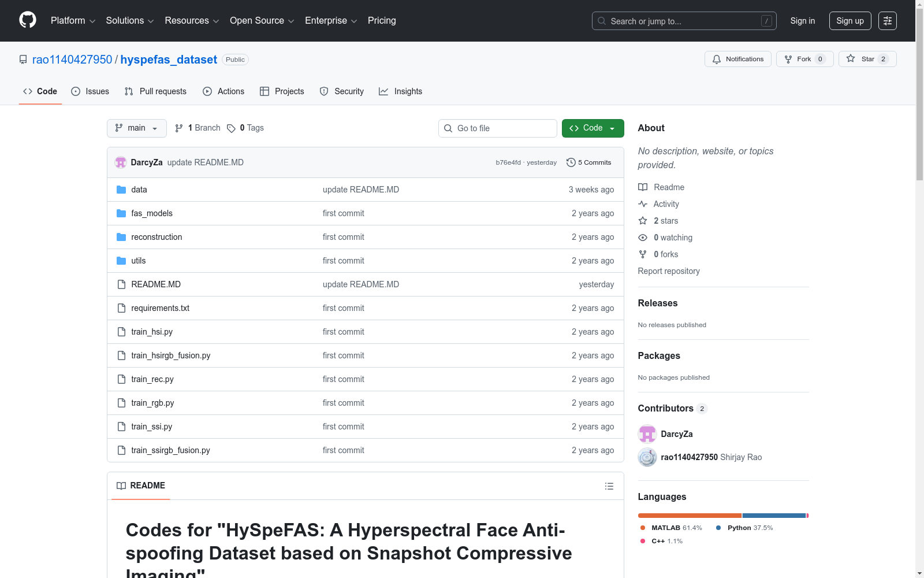Open the train_rec.py file
Screen dimensions: 924x578
[152, 379]
